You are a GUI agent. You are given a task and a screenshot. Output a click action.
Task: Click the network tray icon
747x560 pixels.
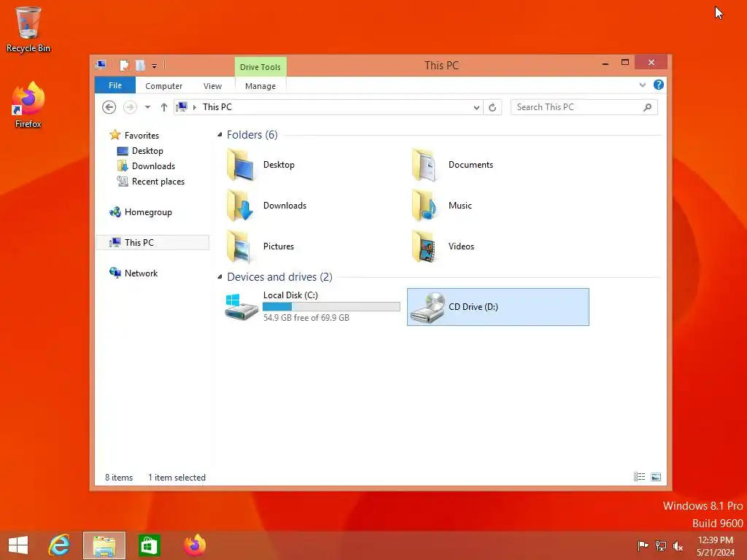pos(660,545)
